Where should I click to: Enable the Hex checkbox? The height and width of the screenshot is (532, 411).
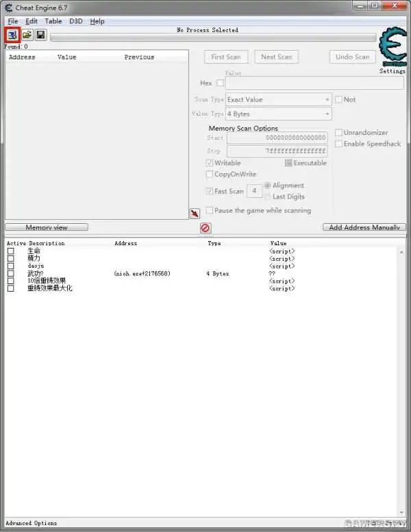pos(220,84)
